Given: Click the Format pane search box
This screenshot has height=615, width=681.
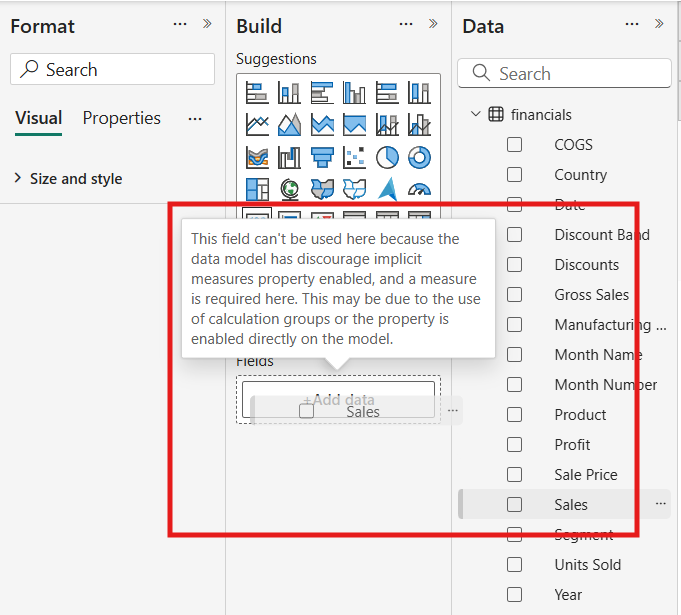Looking at the screenshot, I should click(x=112, y=69).
